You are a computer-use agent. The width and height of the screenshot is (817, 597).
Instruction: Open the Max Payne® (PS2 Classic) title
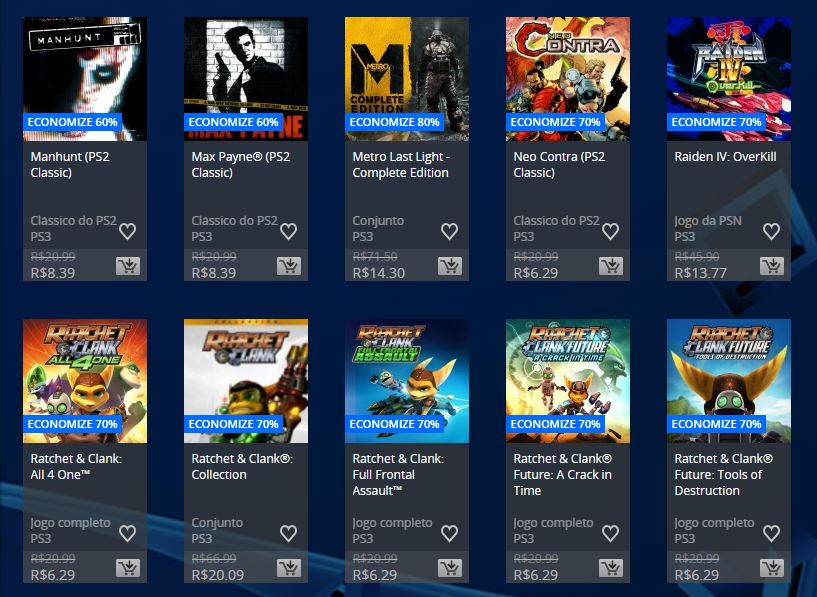241,165
